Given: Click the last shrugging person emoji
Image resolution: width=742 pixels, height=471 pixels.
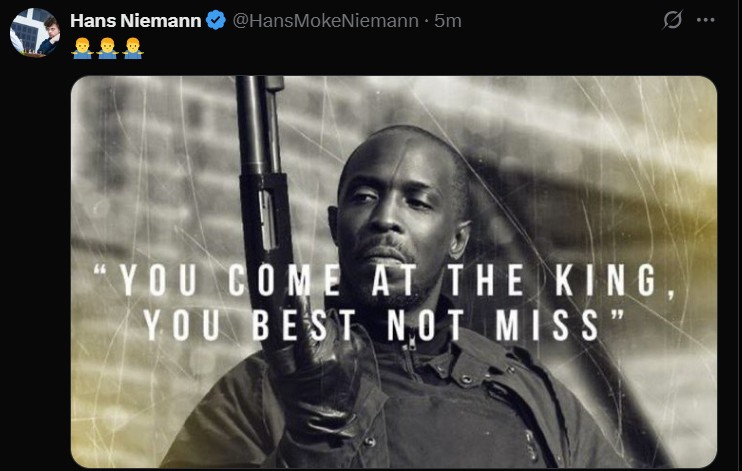Looking at the screenshot, I should point(132,48).
